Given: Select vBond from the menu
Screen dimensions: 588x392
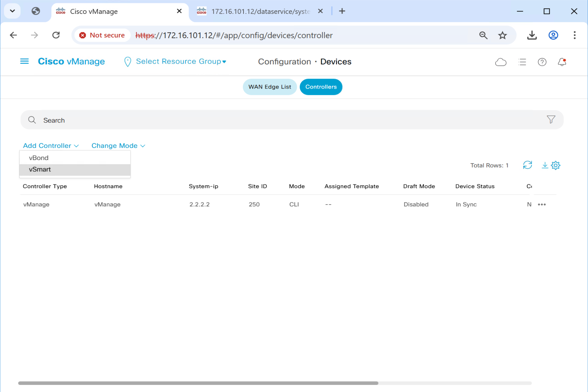Looking at the screenshot, I should [x=39, y=158].
